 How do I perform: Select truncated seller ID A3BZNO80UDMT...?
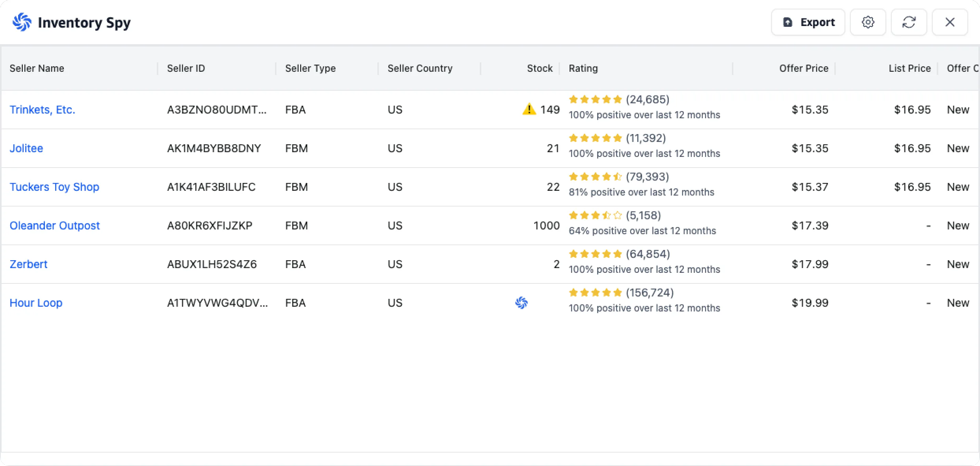(217, 110)
